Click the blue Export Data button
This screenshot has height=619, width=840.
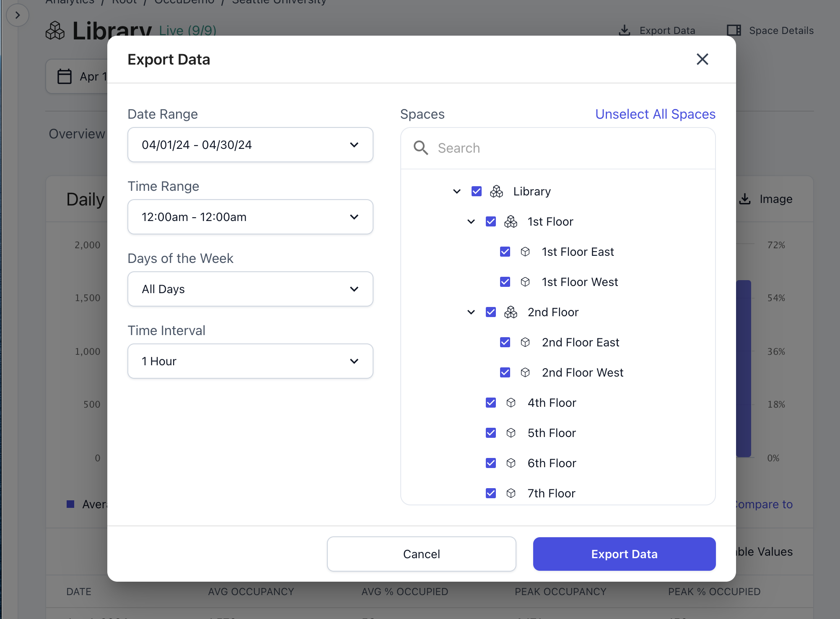click(x=624, y=554)
